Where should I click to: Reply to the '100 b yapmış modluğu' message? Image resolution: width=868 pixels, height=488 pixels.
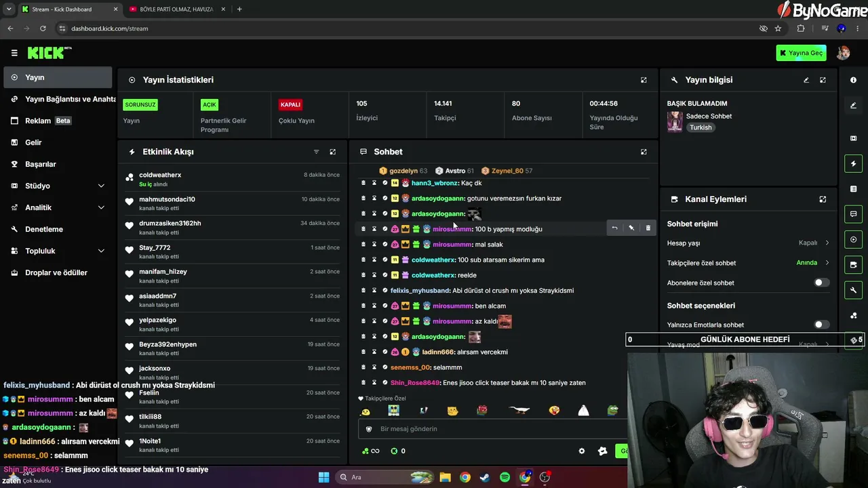(614, 228)
